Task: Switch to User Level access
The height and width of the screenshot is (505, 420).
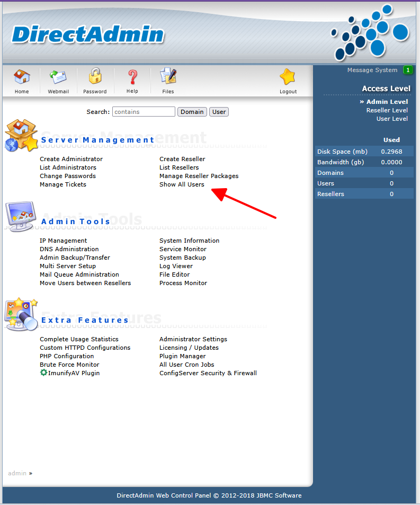Action: (392, 119)
